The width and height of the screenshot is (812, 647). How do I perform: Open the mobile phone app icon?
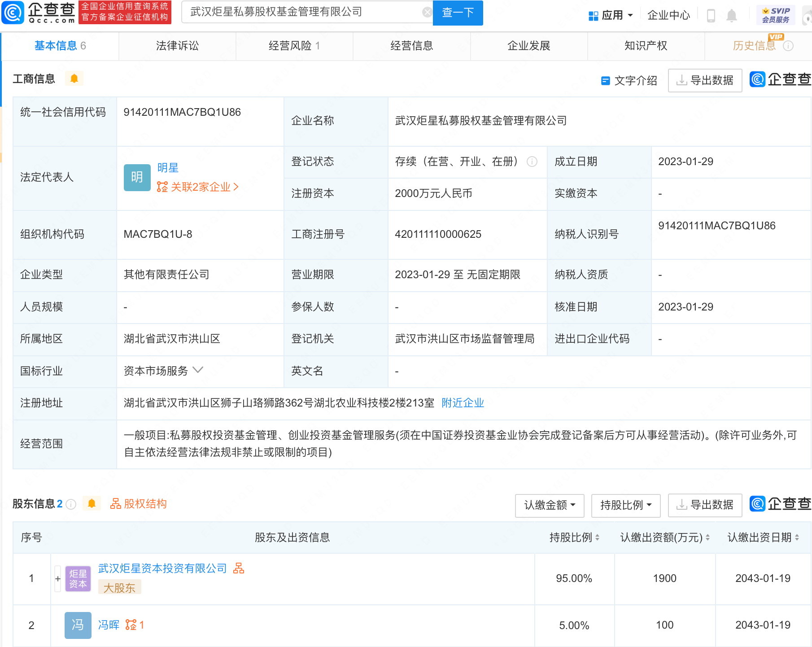tap(711, 16)
